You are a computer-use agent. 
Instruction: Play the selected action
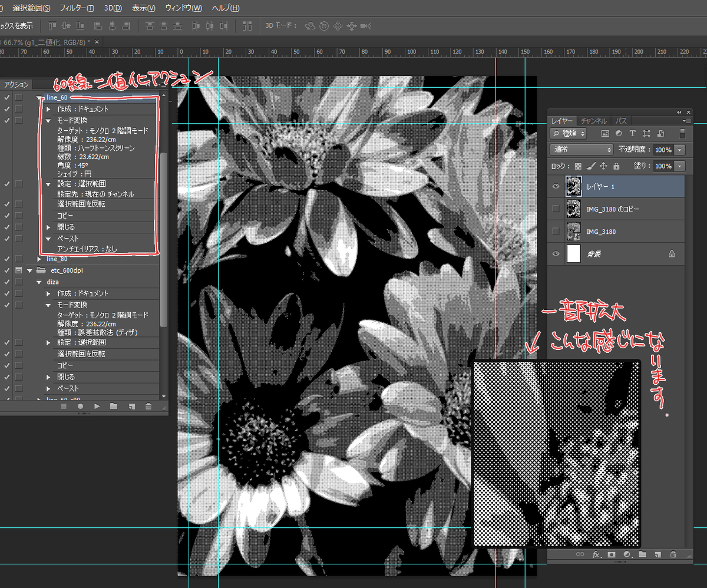click(x=97, y=406)
